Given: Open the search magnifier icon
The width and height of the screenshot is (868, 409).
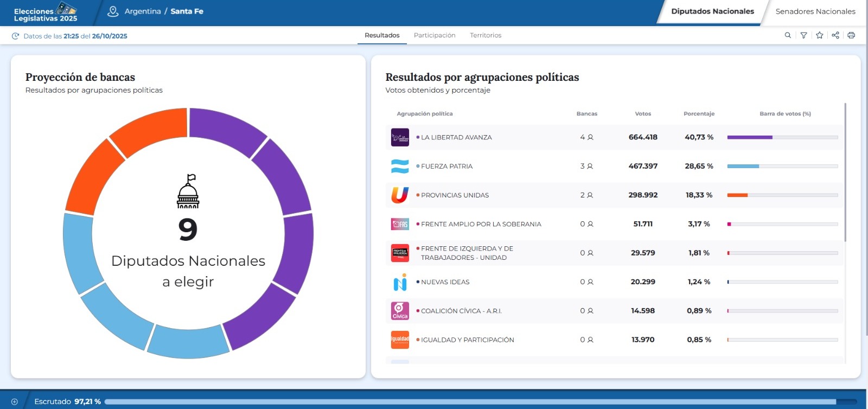Looking at the screenshot, I should click(x=788, y=35).
